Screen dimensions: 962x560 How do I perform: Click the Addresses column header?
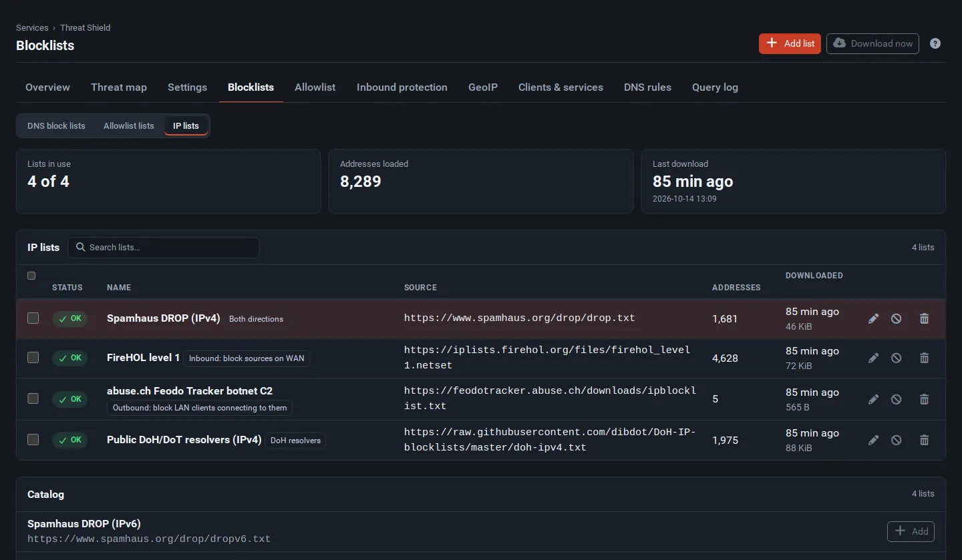(736, 288)
